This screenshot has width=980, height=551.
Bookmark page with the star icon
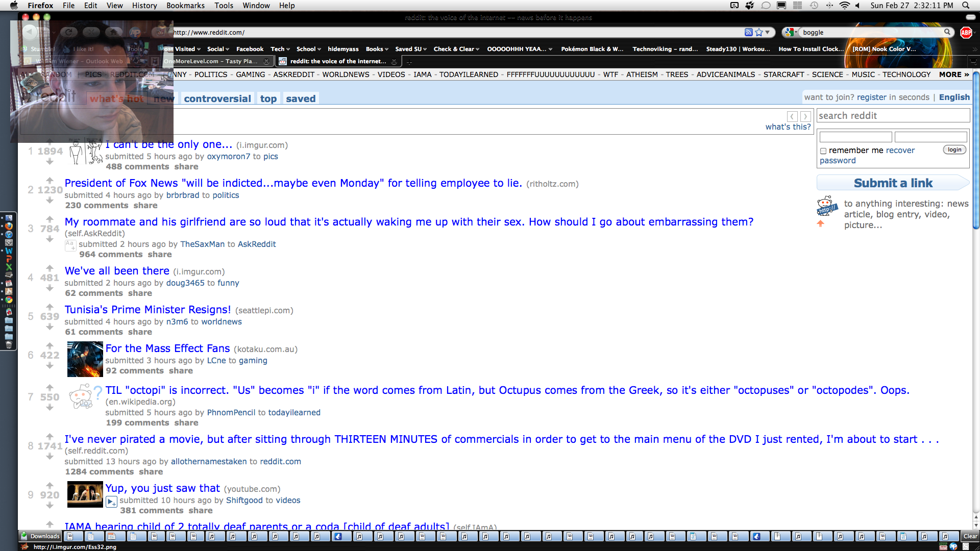tap(759, 32)
